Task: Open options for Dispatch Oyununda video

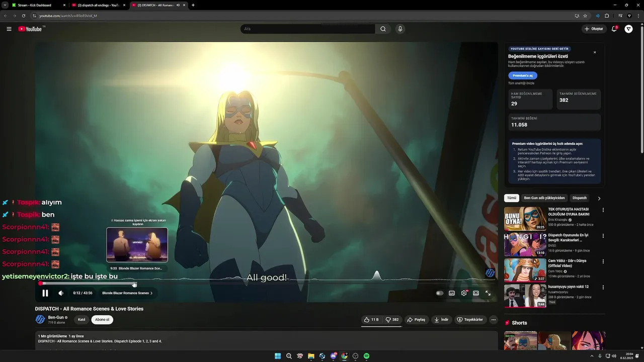Action: click(603, 236)
